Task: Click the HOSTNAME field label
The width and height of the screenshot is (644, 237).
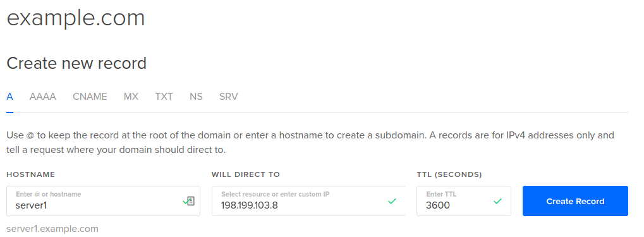Action: coord(31,174)
